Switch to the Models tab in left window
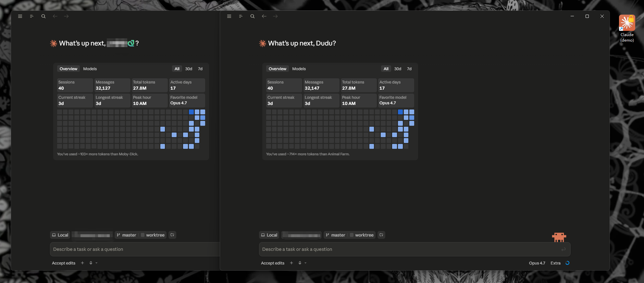Screen dimensions: 644x283 90,69
